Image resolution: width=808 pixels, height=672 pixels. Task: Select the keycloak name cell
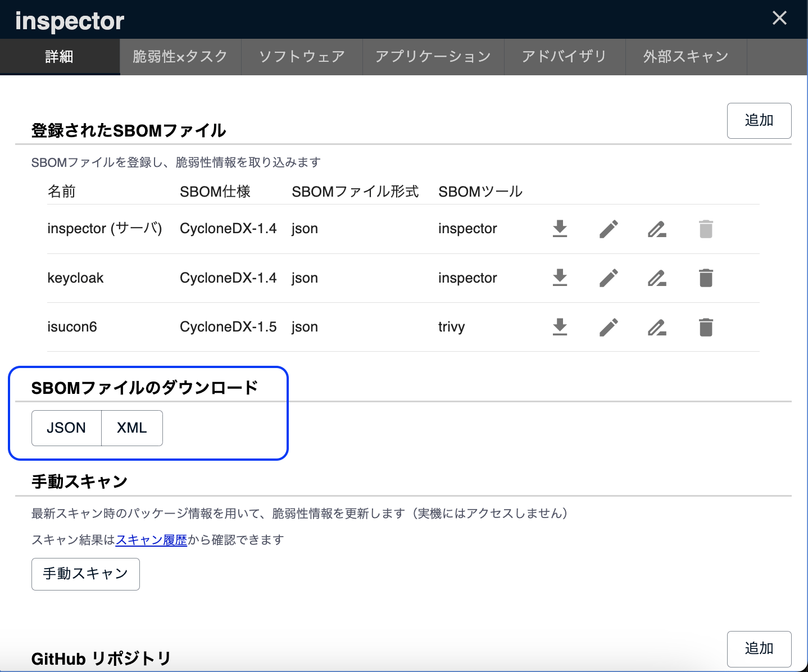(75, 278)
